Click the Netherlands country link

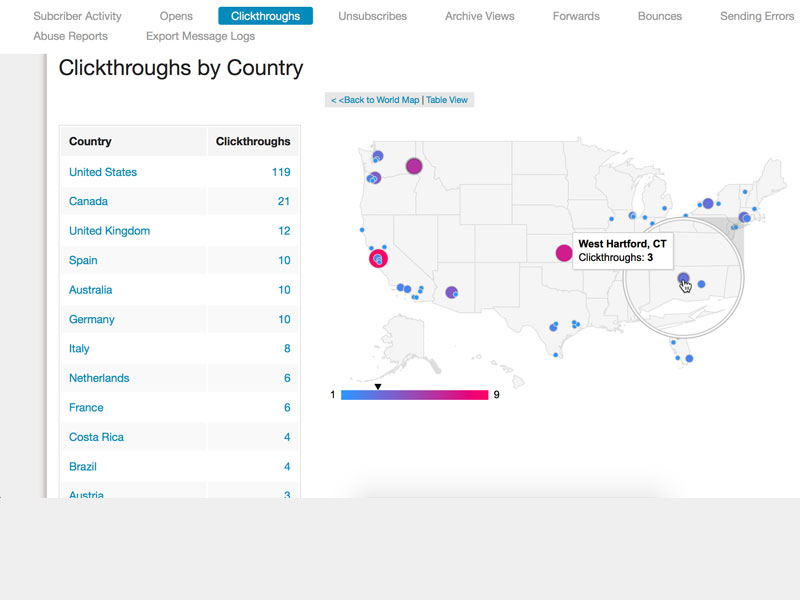(x=99, y=378)
